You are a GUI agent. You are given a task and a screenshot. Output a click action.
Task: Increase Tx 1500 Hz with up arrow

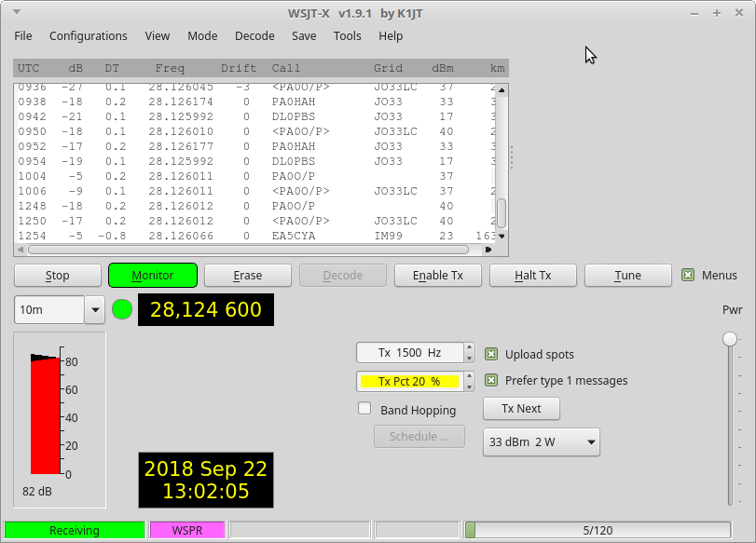[x=469, y=347]
